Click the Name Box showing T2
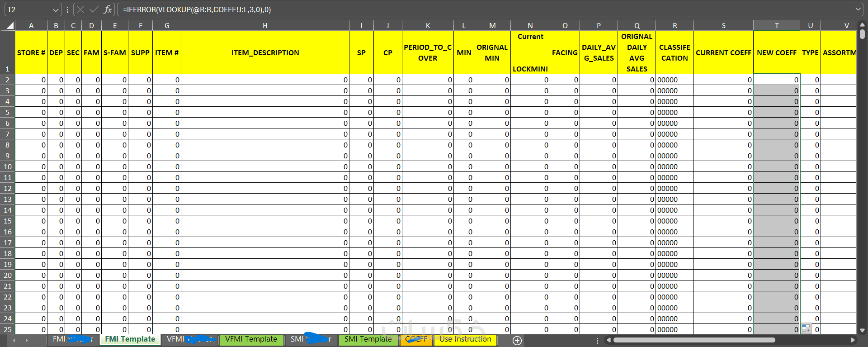The image size is (868, 347). [x=28, y=10]
